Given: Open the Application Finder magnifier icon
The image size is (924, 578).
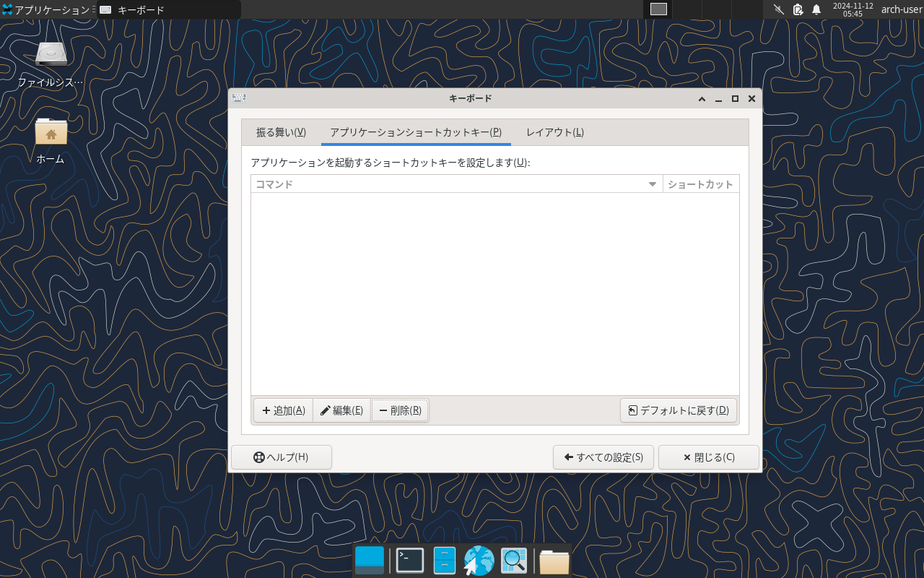Looking at the screenshot, I should pos(513,560).
